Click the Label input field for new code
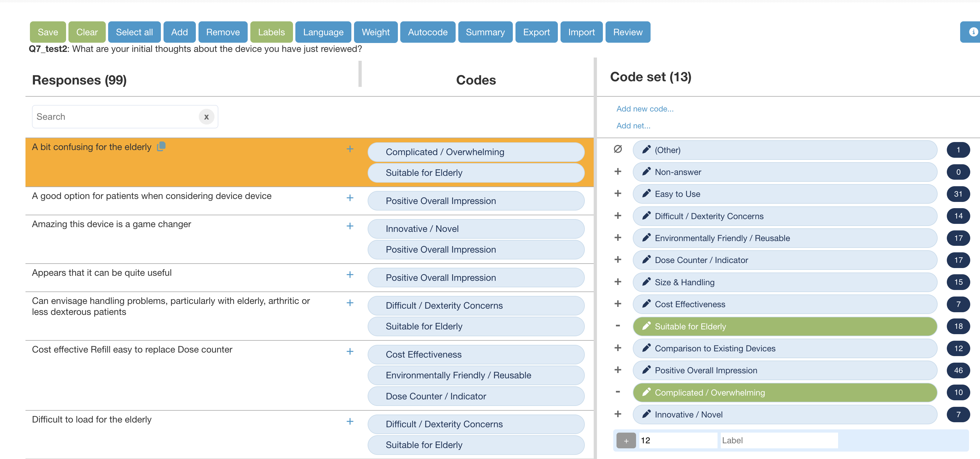 pos(779,441)
